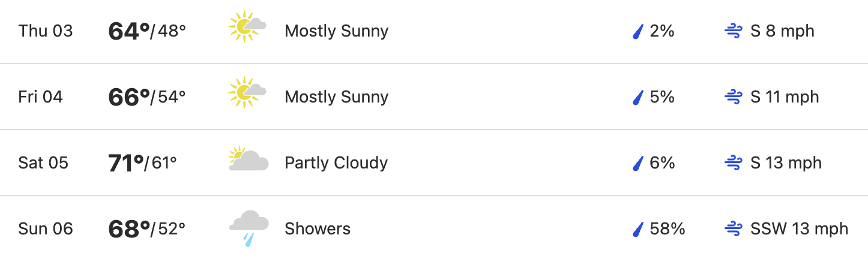This screenshot has width=868, height=259.
Task: Click the raindrop icon beside 2%
Action: (x=638, y=31)
